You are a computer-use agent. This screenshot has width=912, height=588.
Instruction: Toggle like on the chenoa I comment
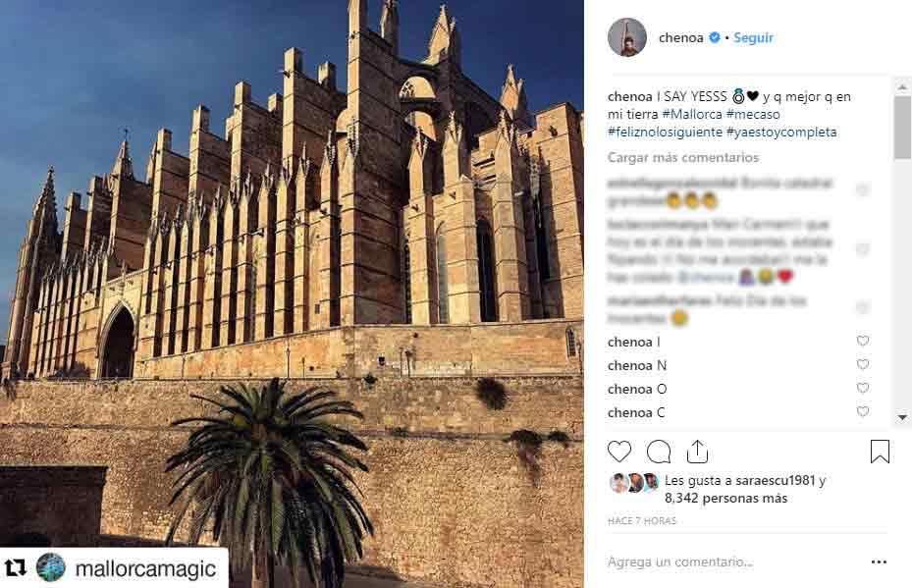point(863,341)
